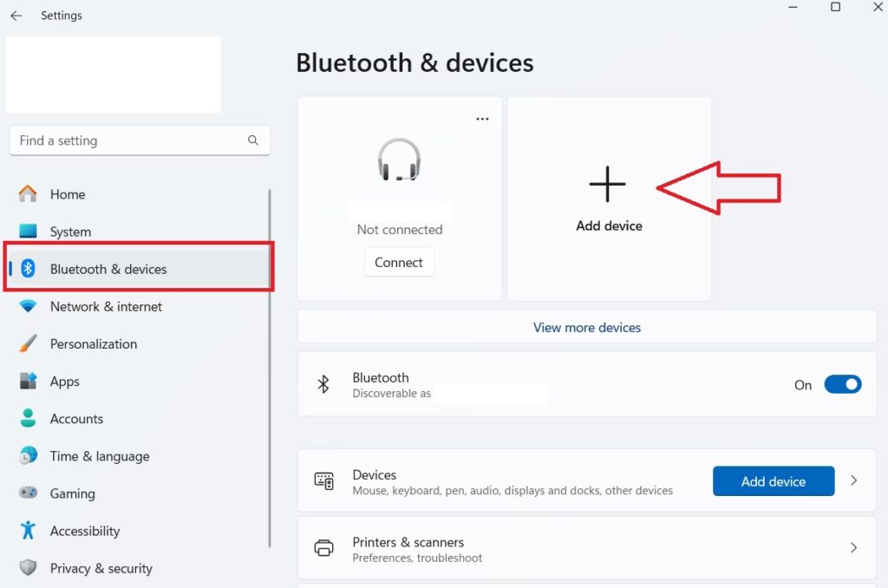Open Privacy & security shield icon
888x588 pixels.
pos(29,568)
